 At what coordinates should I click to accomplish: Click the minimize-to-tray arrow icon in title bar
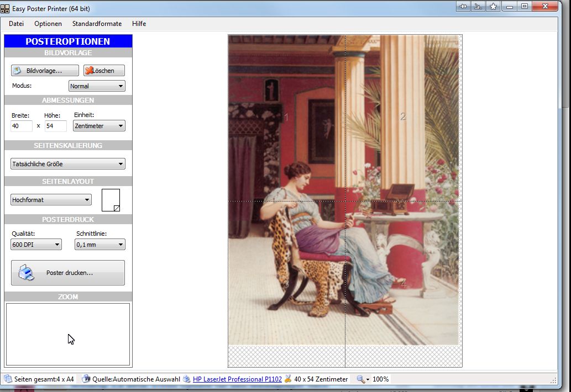click(x=478, y=6)
